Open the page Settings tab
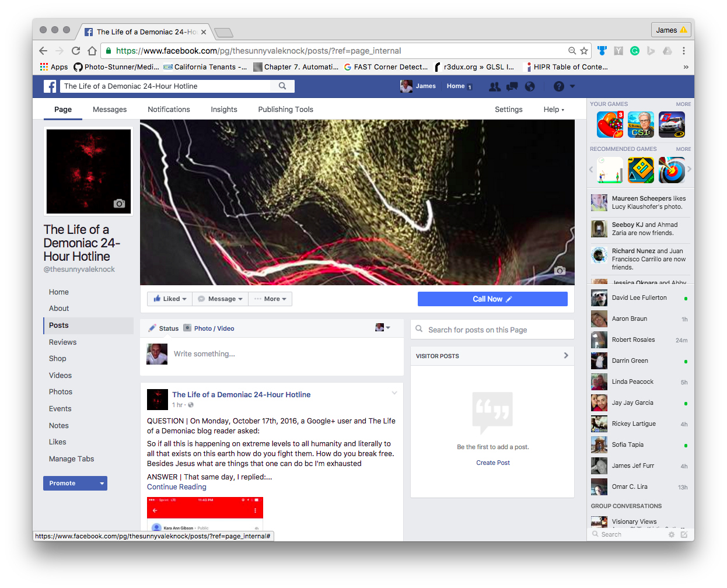 tap(509, 110)
